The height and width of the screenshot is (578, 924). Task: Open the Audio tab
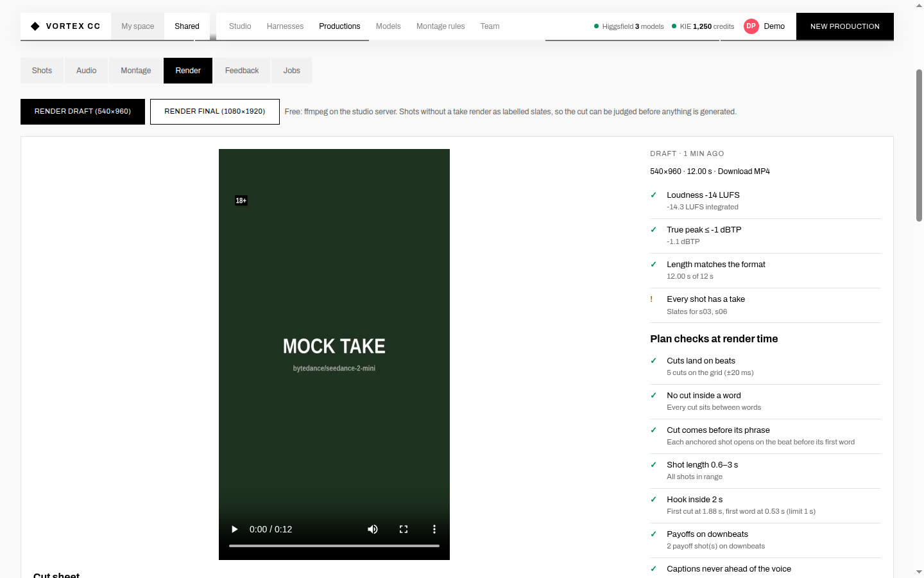tap(86, 71)
